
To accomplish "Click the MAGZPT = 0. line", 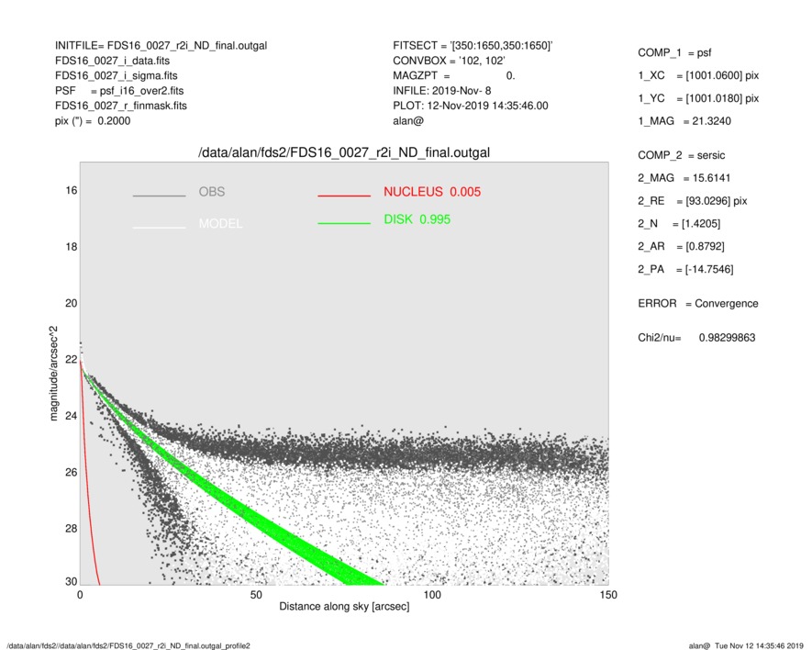I will (x=453, y=75).
